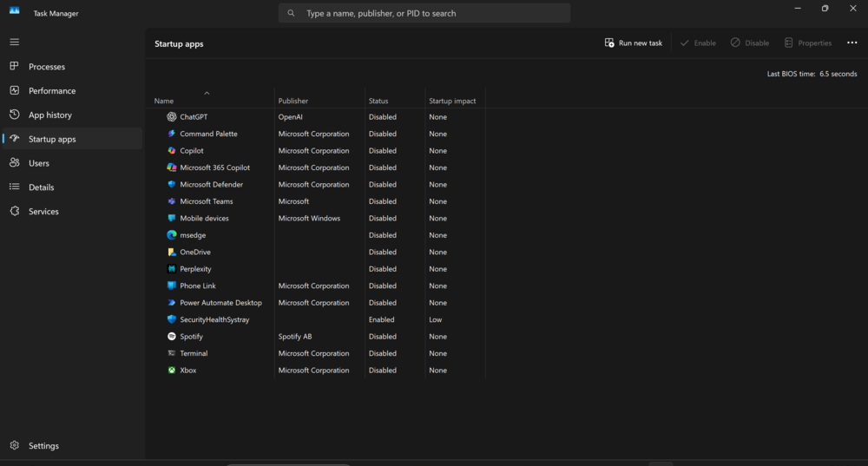Click the Performance sidebar icon
This screenshot has height=466, width=868.
pyautogui.click(x=15, y=90)
